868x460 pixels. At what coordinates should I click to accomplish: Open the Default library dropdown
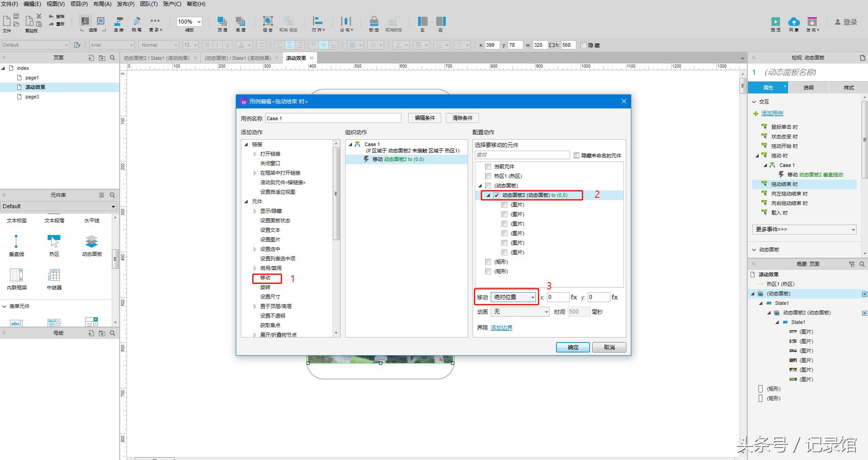59,206
